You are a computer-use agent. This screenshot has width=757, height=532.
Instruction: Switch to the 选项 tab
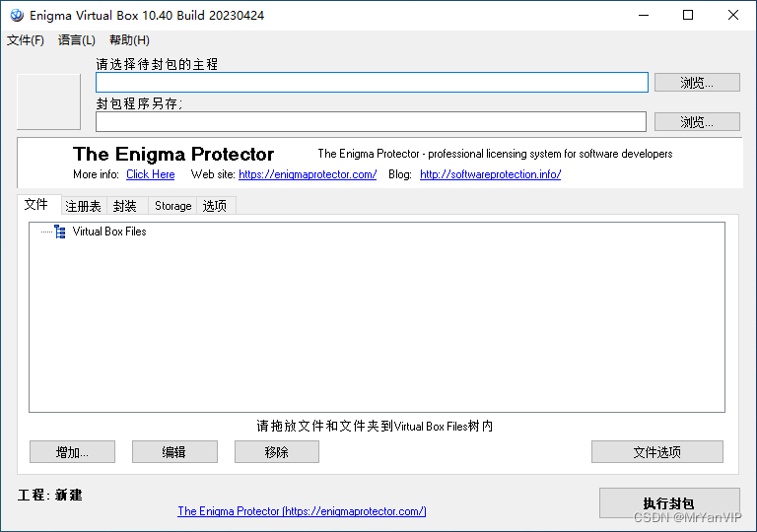[x=215, y=206]
